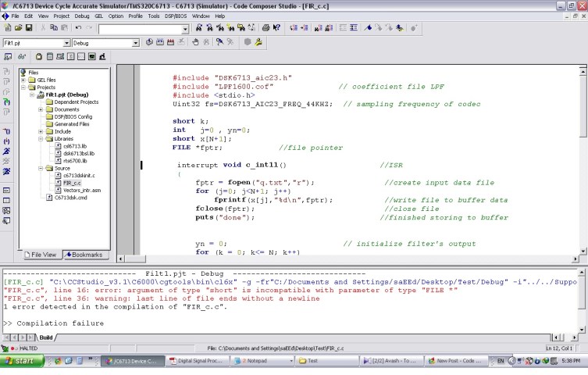Click the Save floppy disk icon

pos(29,28)
